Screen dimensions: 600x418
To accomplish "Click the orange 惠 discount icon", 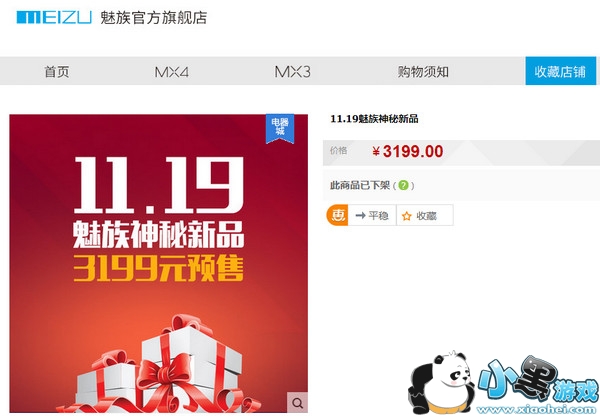I will (337, 215).
